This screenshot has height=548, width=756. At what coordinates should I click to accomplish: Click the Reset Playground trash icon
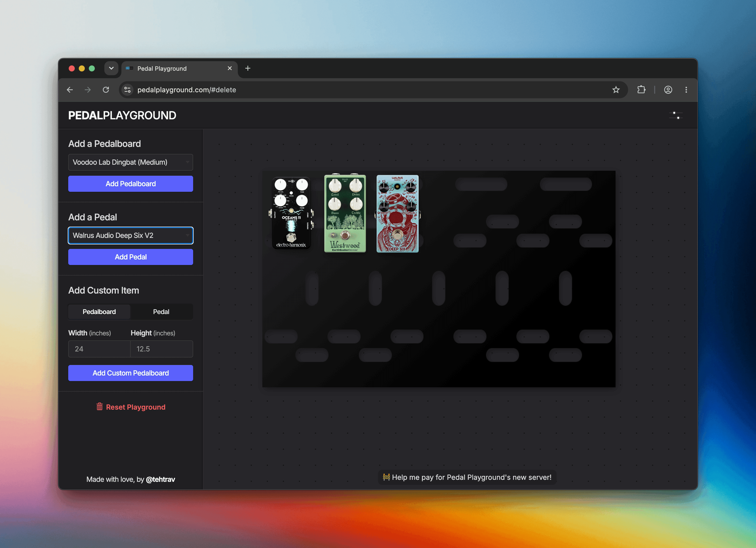pyautogui.click(x=99, y=407)
